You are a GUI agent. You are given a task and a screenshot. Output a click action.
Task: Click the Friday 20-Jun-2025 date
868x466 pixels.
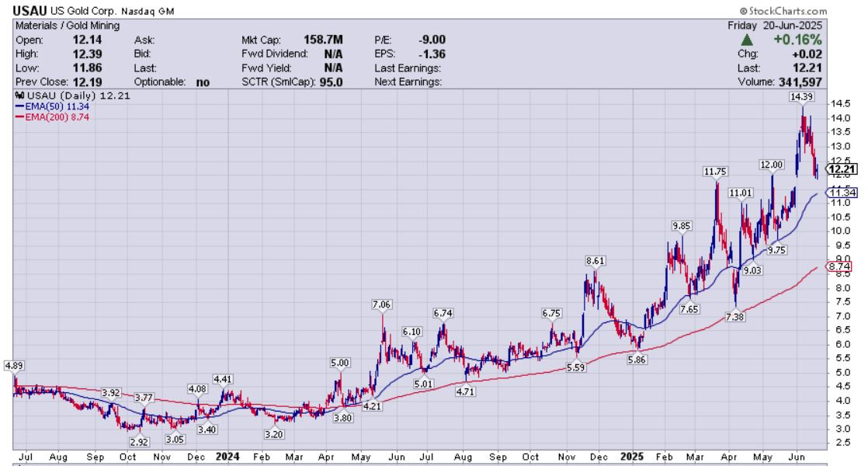click(775, 26)
